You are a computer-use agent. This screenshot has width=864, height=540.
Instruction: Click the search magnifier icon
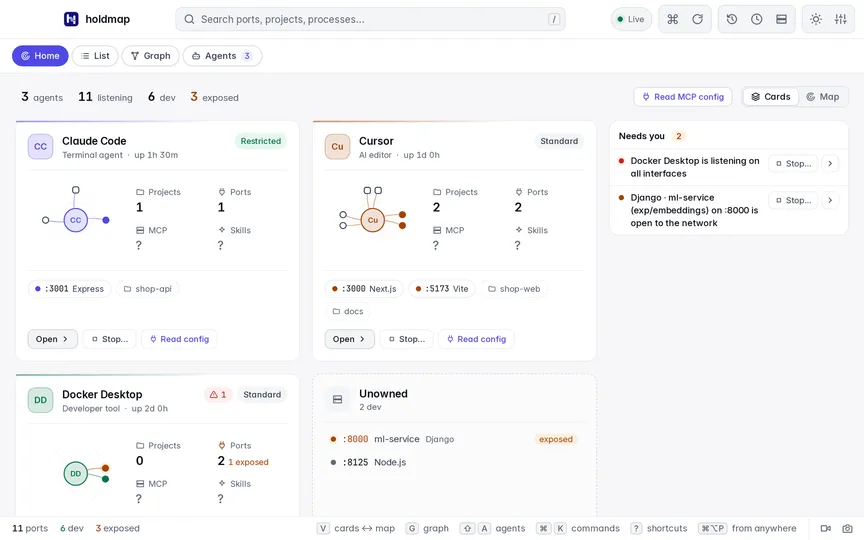point(189,19)
